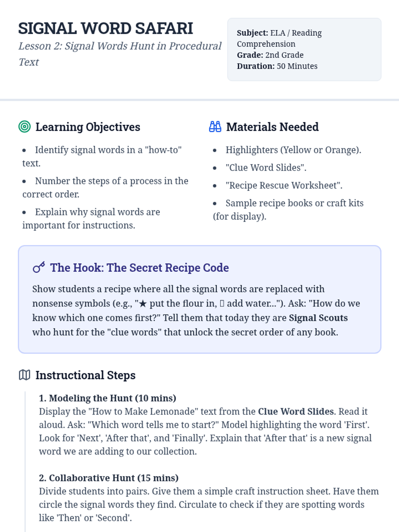Viewport: 399px width, 532px height.
Task: Click the Grade: 2nd Grade line
Action: click(x=270, y=55)
